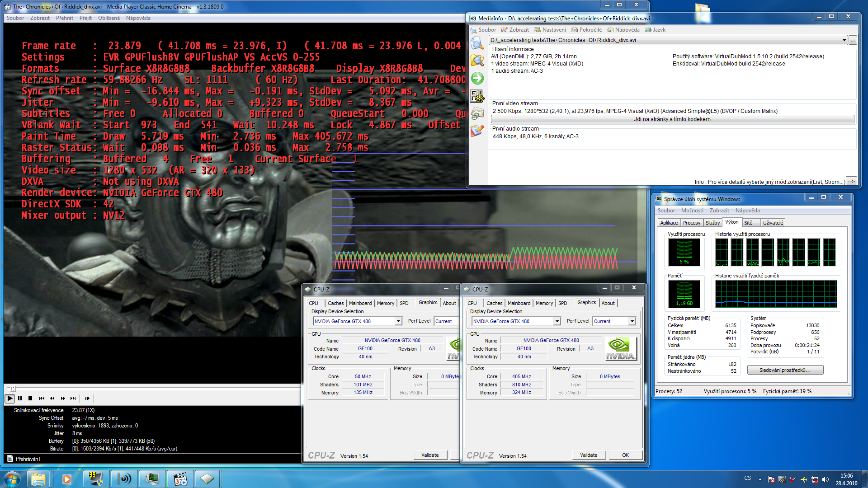Increase playback speed (fast-forward arrows)
Viewport: 868px width, 488px height.
pos(63,398)
